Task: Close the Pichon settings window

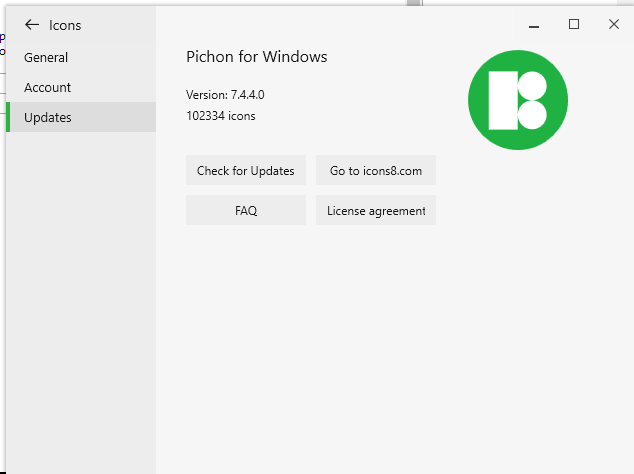Action: point(614,25)
